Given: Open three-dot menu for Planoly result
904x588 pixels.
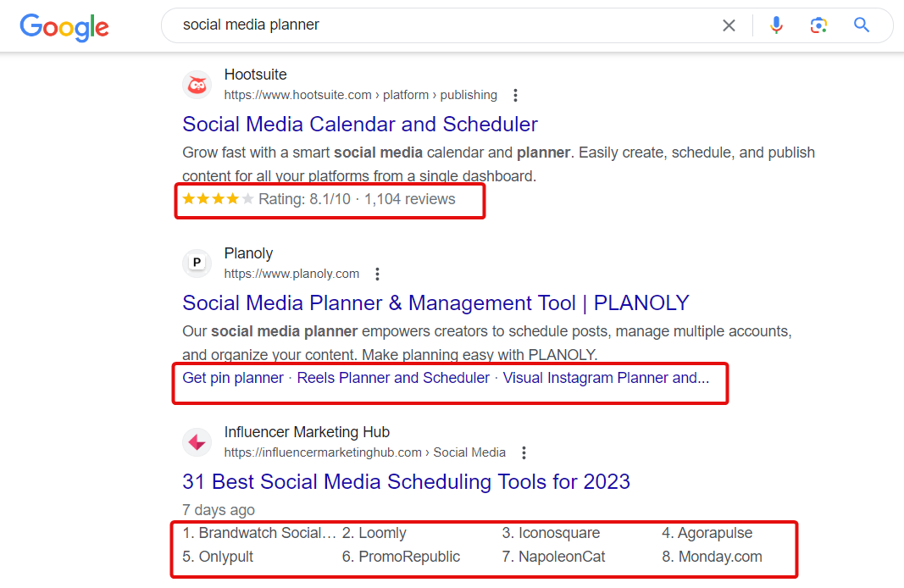Looking at the screenshot, I should click(377, 274).
